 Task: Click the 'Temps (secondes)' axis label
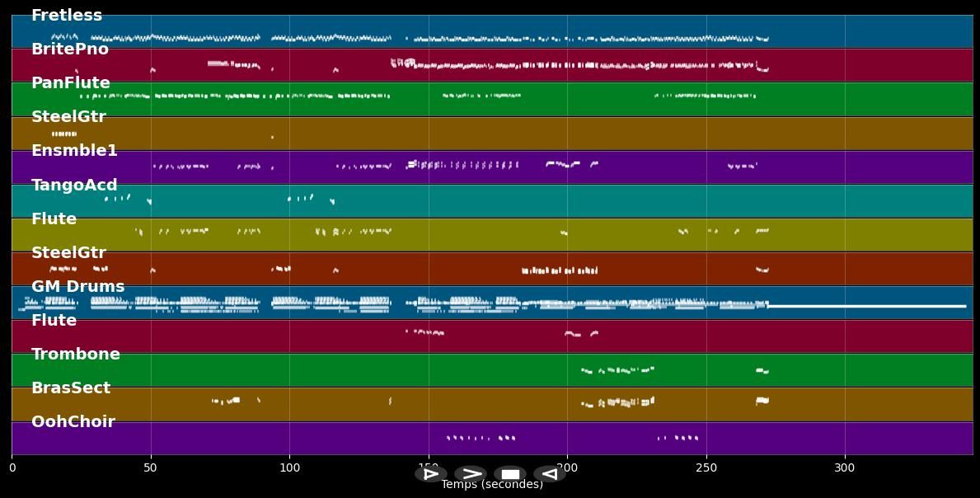click(x=492, y=485)
